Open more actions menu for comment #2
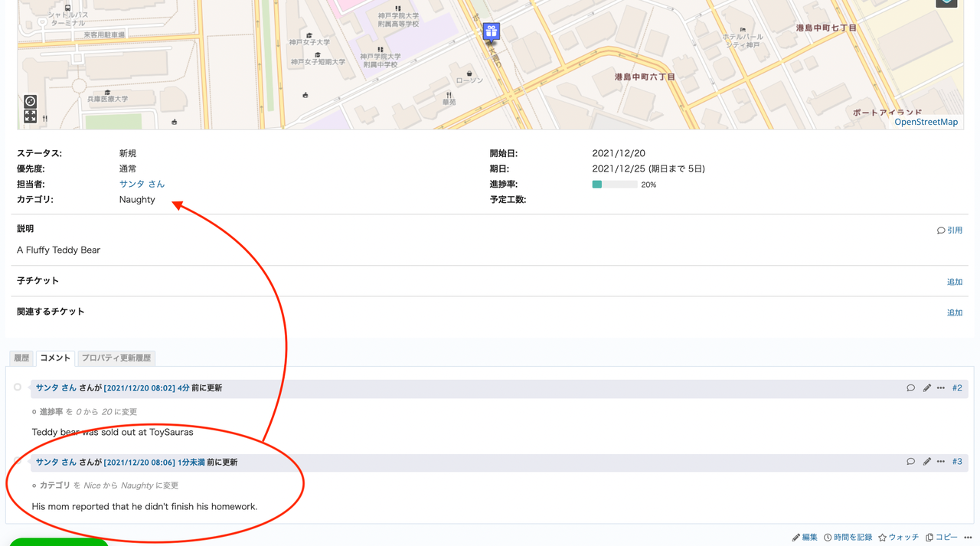The width and height of the screenshot is (980, 546). coord(941,388)
